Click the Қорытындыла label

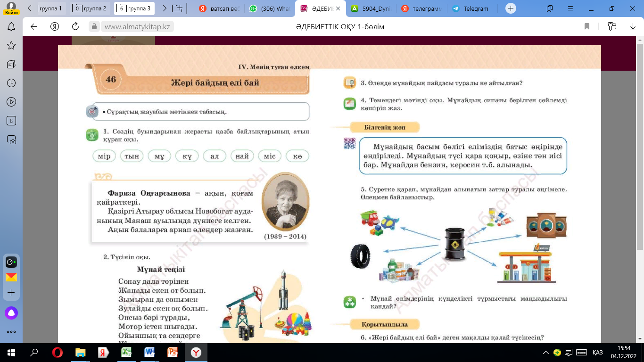(384, 325)
